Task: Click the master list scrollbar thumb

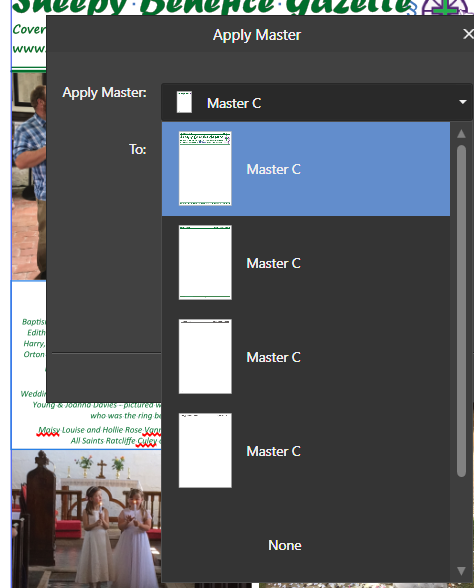Action: (x=462, y=311)
